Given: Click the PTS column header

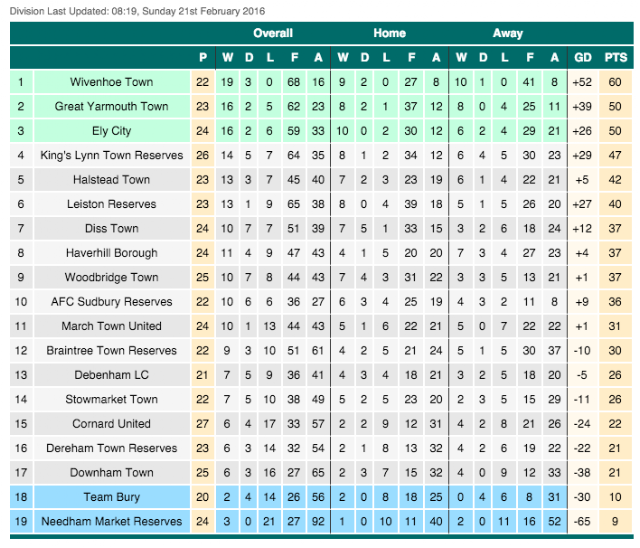Looking at the screenshot, I should click(616, 58).
